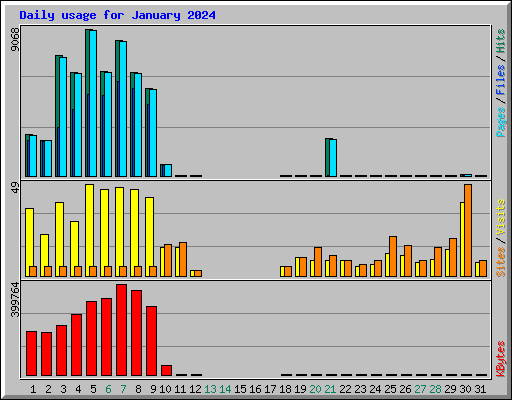Click the green day 28 axis label
Image resolution: width=512 pixels, height=400 pixels.
click(x=435, y=389)
